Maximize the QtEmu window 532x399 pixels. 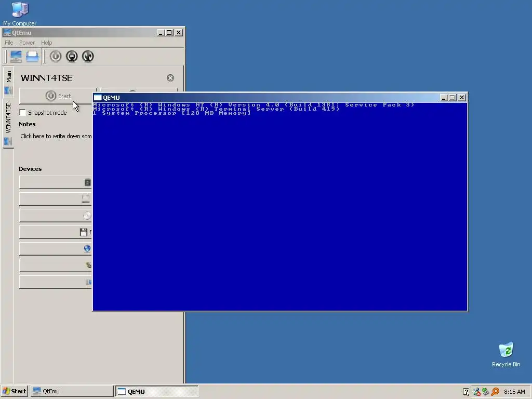click(169, 33)
